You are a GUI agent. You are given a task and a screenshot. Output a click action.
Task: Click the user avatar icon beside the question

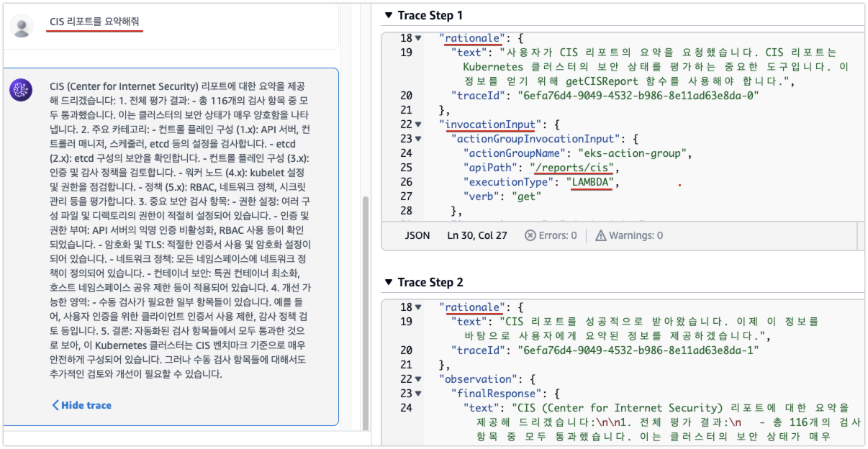click(x=23, y=27)
